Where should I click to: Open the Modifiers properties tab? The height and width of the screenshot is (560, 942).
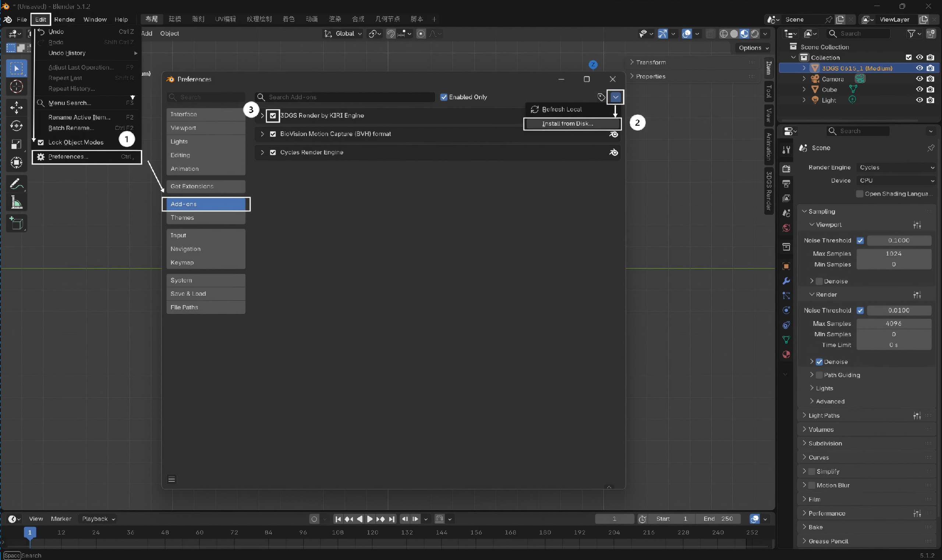(x=786, y=281)
